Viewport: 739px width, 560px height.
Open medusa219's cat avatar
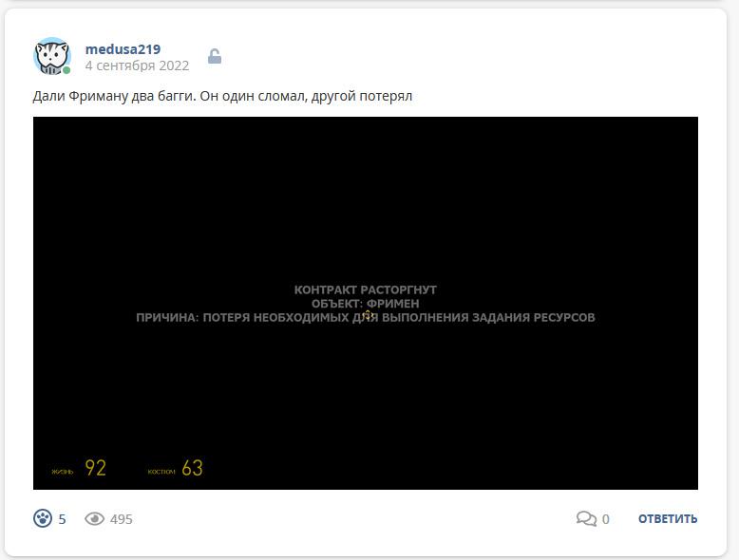pyautogui.click(x=52, y=56)
